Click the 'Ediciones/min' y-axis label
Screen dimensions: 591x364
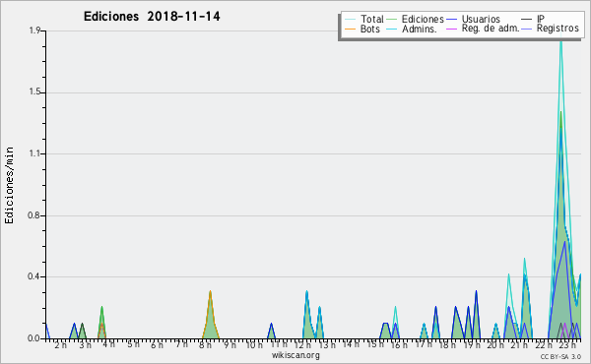point(9,185)
